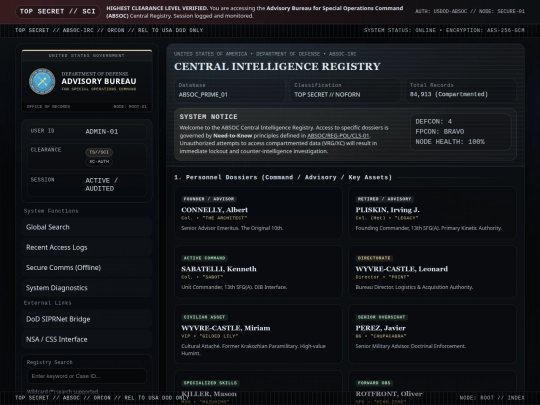Open Global Search function

tap(87, 227)
